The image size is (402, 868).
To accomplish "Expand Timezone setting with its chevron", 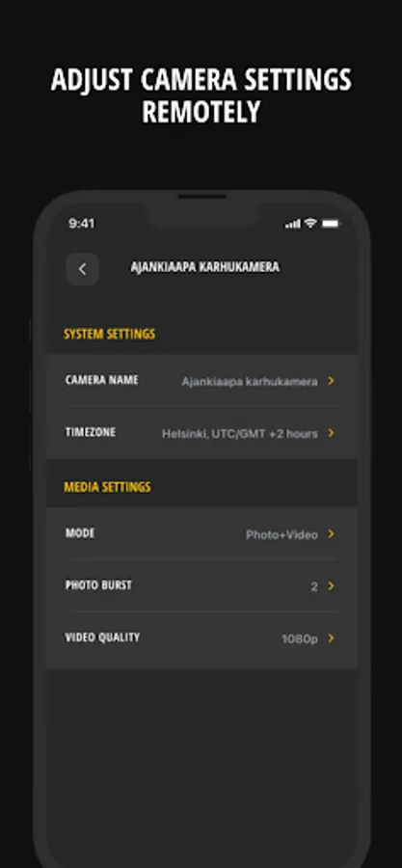I will click(x=331, y=433).
